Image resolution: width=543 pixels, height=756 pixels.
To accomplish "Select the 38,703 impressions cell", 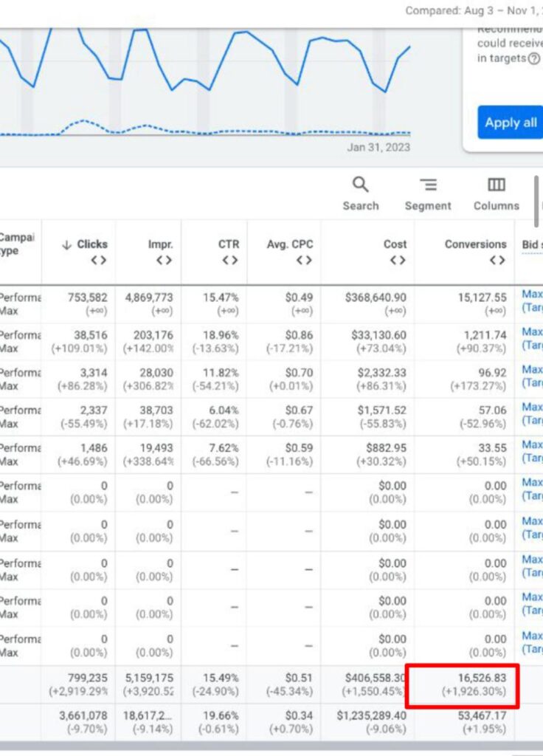I will (x=148, y=417).
